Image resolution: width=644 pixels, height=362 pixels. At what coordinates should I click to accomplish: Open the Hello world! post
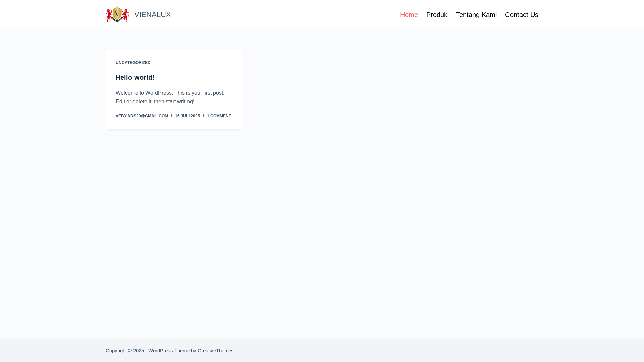pyautogui.click(x=135, y=77)
